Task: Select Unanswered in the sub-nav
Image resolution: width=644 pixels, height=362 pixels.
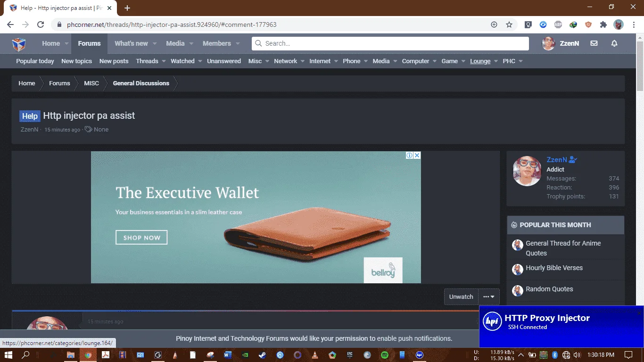Action: click(224, 61)
